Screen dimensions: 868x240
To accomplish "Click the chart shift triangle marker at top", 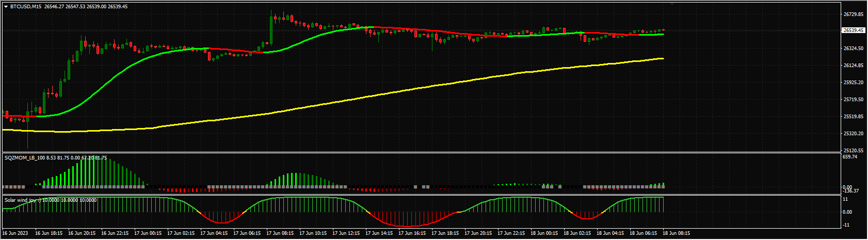I will pos(672,4).
